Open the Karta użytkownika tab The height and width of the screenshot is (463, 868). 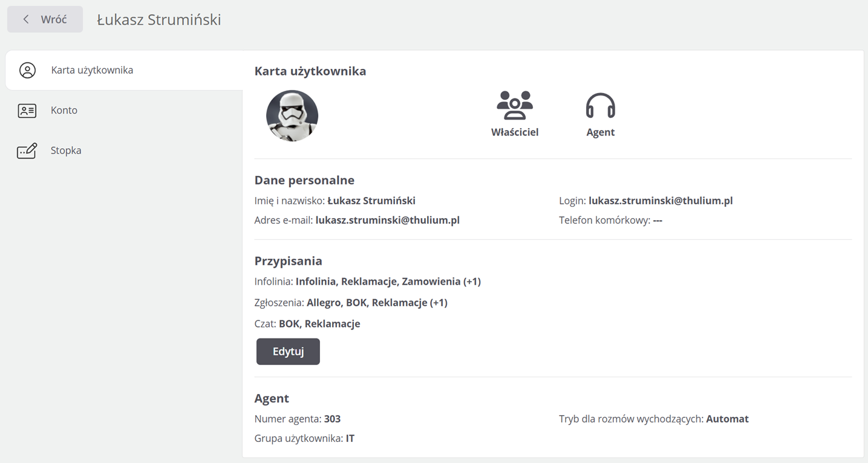(92, 70)
